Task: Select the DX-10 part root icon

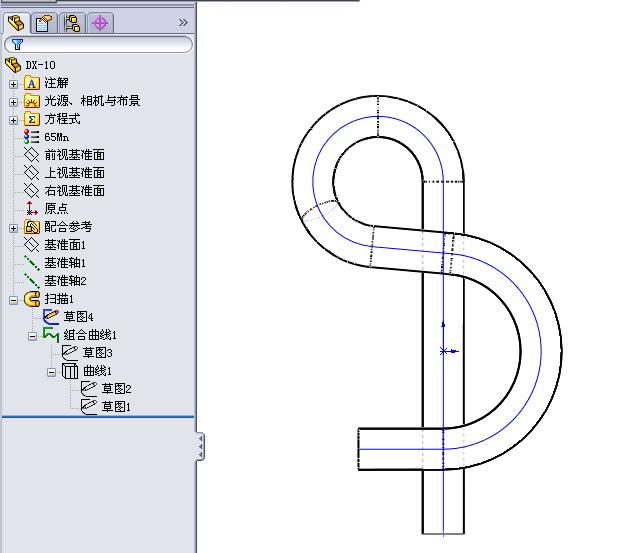Action: click(x=13, y=65)
